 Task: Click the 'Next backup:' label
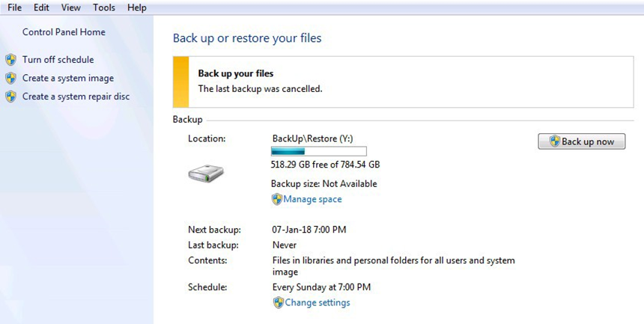tap(214, 230)
